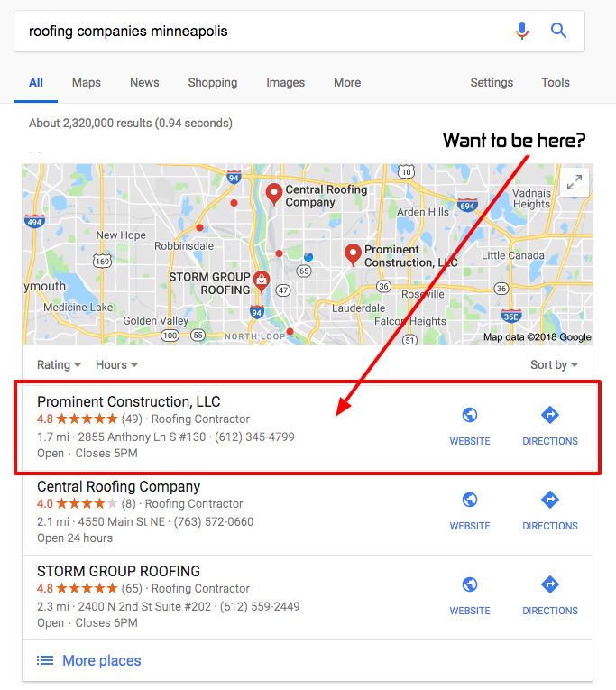Image resolution: width=616 pixels, height=690 pixels.
Task: Open STORM GROUP ROOFING website globe icon
Action: [470, 584]
